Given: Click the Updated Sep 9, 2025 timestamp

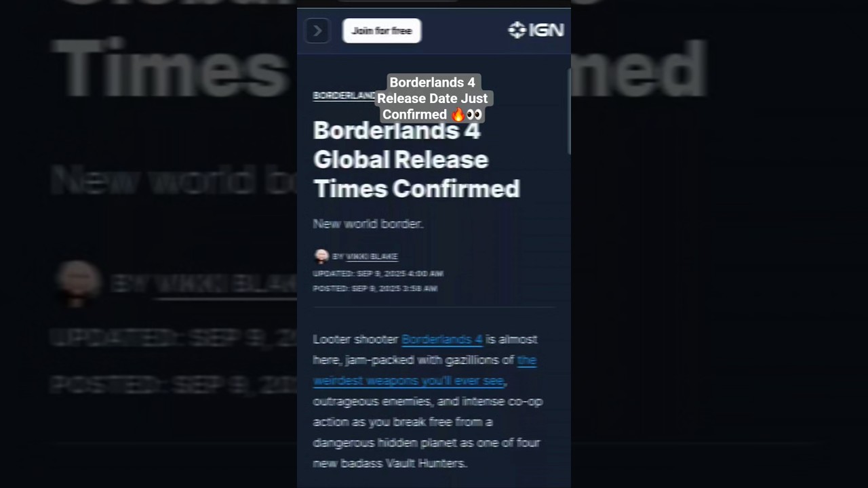Looking at the screenshot, I should [x=378, y=273].
